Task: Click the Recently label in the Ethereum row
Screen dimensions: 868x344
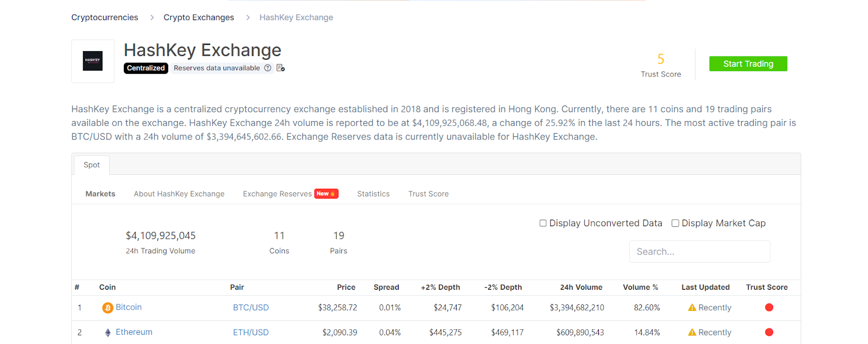Action: tap(714, 333)
